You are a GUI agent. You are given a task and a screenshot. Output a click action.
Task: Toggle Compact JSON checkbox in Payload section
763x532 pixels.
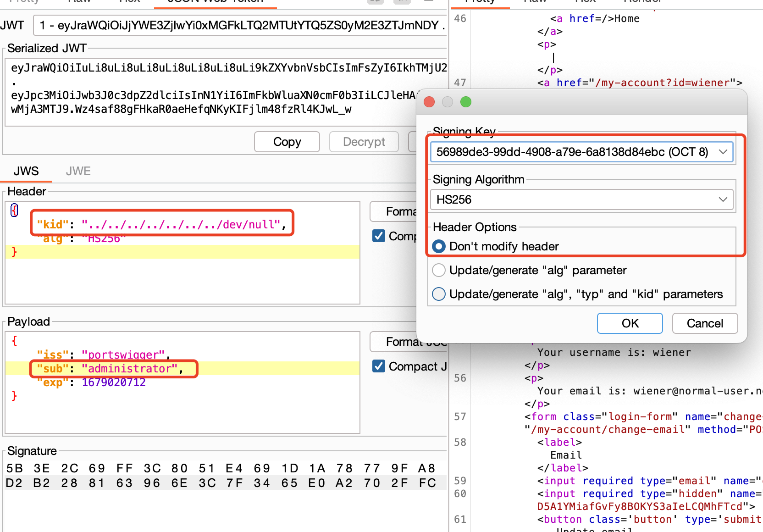click(x=379, y=366)
